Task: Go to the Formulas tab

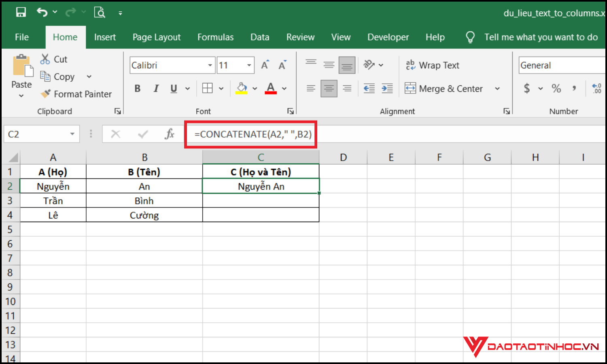Action: coord(215,37)
